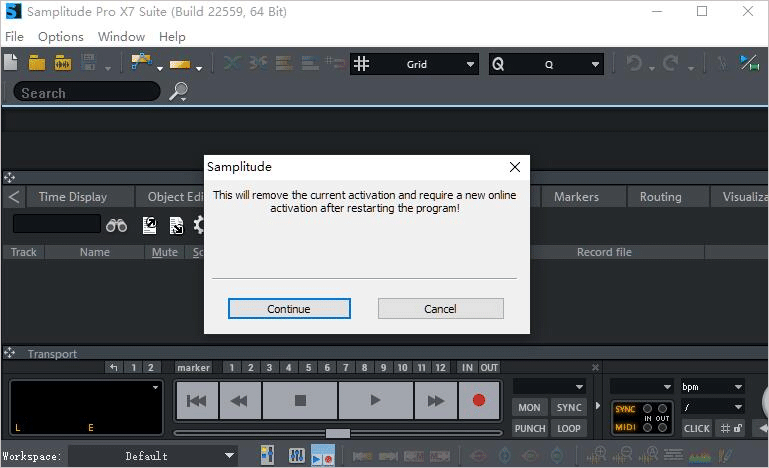
Task: Start playback with the play button
Action: click(375, 401)
